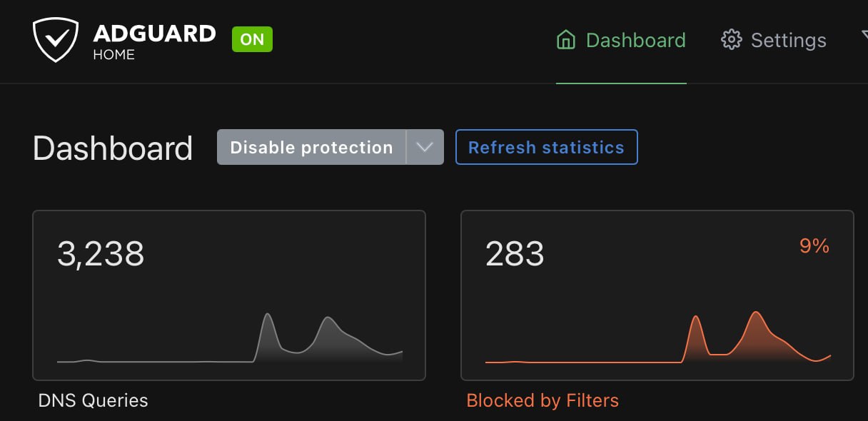Click the ADGUARD HOME title text
868x421 pixels.
click(x=154, y=41)
